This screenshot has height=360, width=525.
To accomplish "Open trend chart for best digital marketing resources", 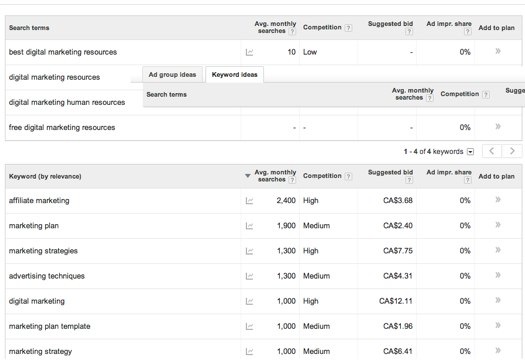I will [249, 52].
